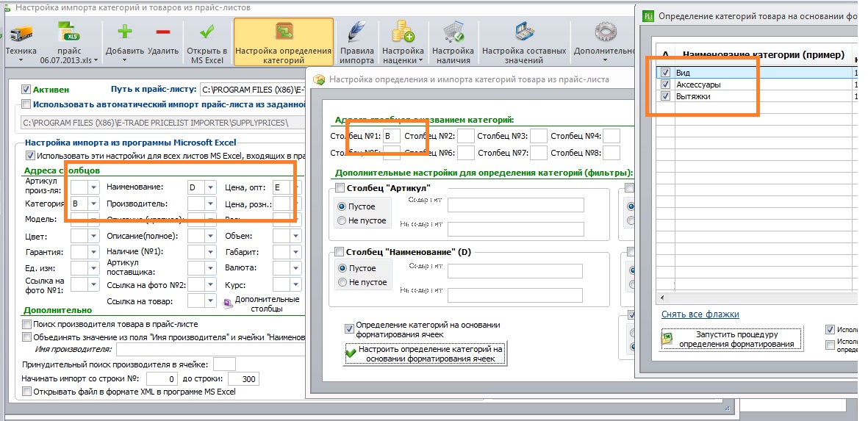Open the Описание(полное) column dropdown
The height and width of the screenshot is (421, 868).
[x=210, y=237]
